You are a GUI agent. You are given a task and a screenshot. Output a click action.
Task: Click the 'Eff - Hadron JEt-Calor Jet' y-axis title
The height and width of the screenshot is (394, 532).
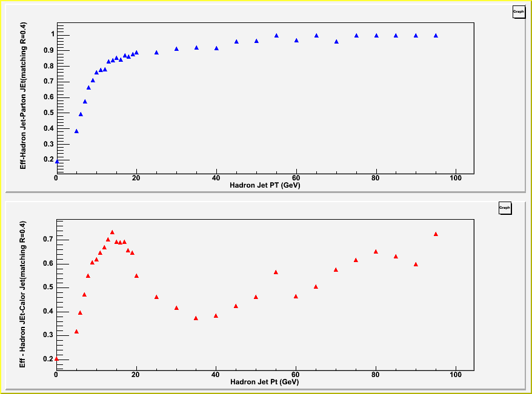(x=22, y=294)
